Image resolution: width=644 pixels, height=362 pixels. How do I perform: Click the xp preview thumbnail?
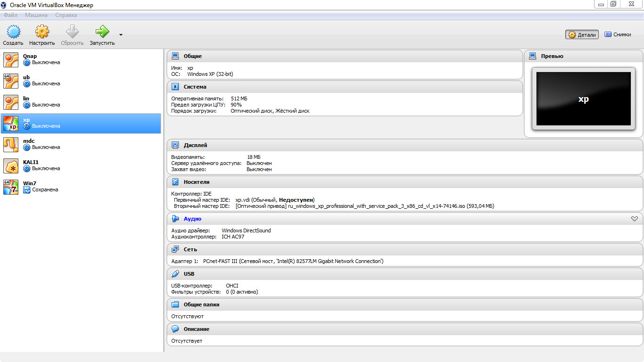[583, 99]
